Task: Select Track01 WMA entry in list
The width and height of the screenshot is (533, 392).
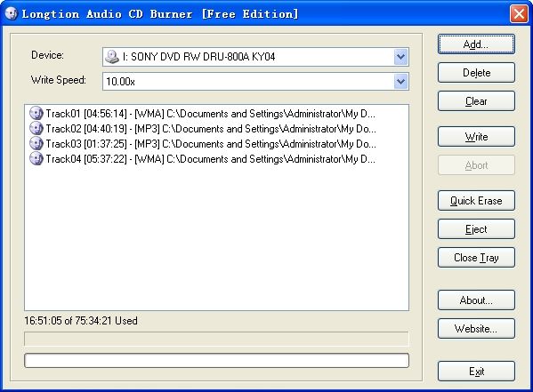Action: coord(210,114)
